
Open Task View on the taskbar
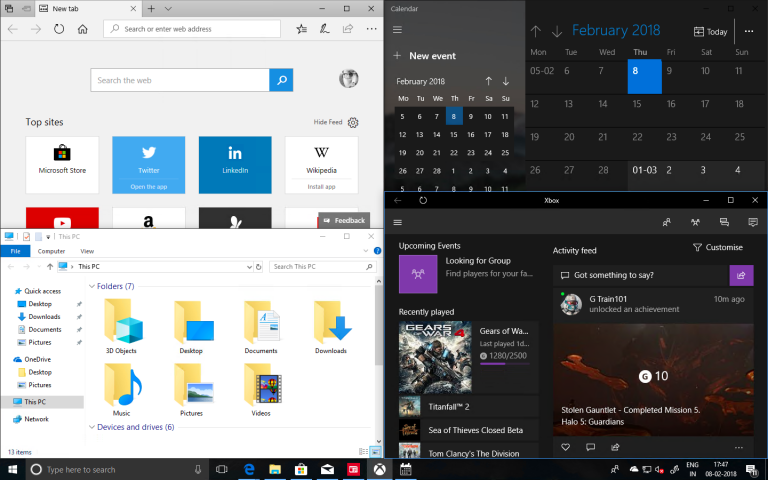(x=222, y=469)
